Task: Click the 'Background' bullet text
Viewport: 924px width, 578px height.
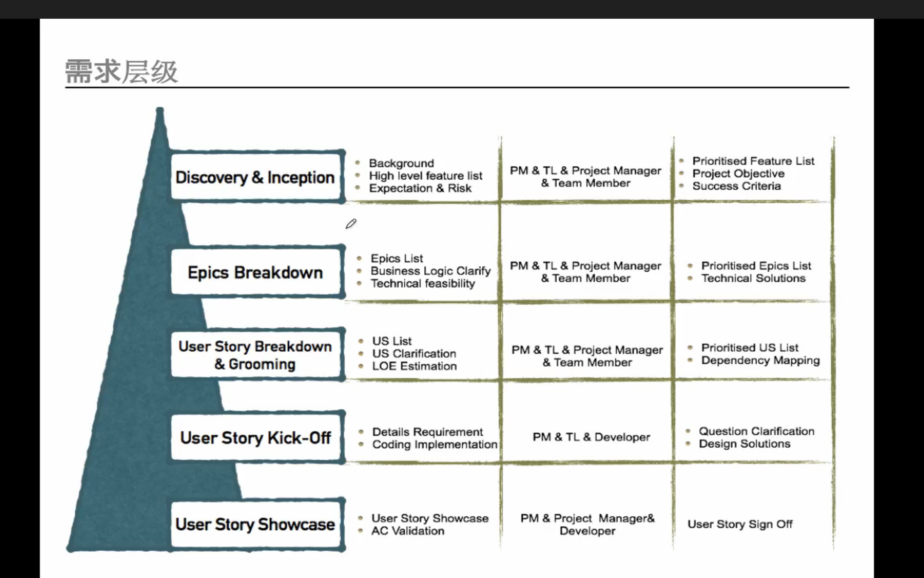Action: pyautogui.click(x=401, y=163)
